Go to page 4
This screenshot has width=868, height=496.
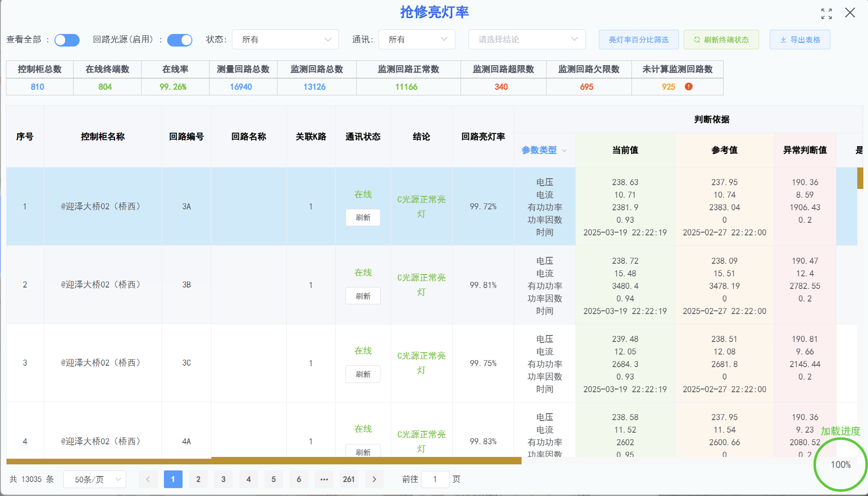point(249,479)
